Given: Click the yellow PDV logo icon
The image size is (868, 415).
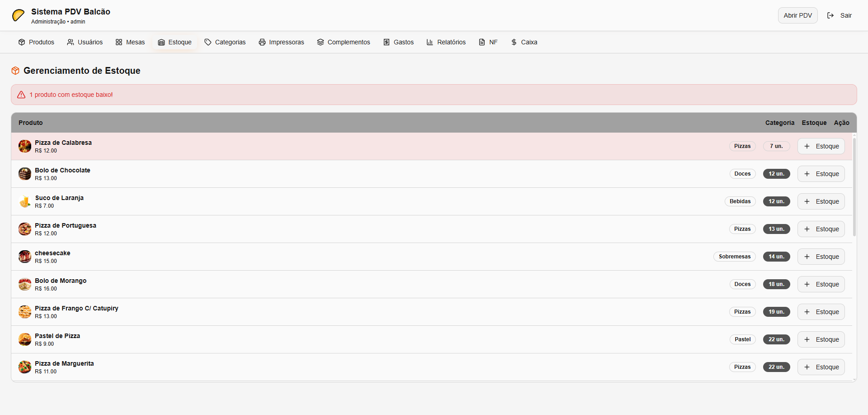Looking at the screenshot, I should pyautogui.click(x=18, y=15).
